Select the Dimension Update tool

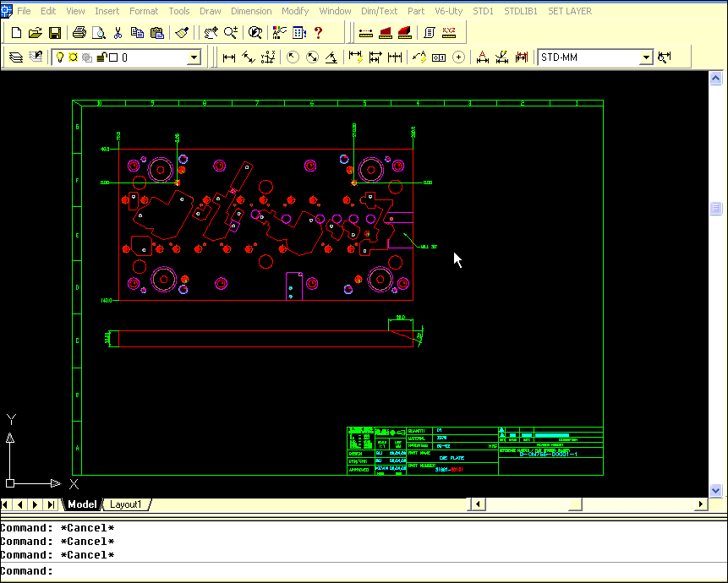[522, 57]
